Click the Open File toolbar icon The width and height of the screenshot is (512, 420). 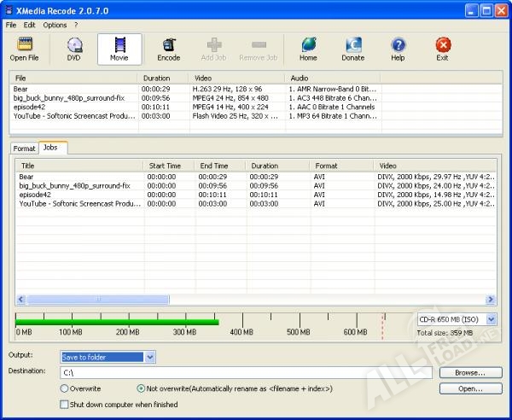pos(24,45)
